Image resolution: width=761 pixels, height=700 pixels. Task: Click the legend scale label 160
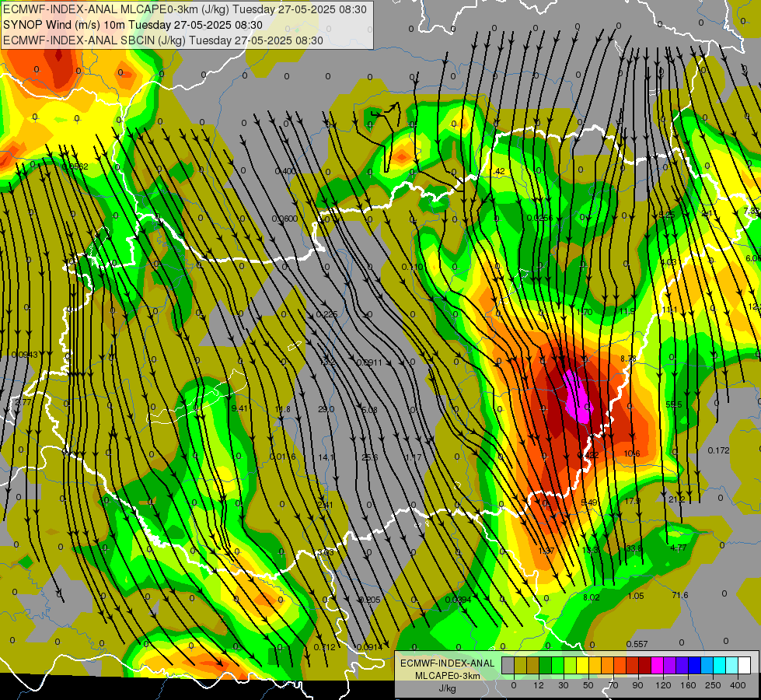(x=688, y=685)
